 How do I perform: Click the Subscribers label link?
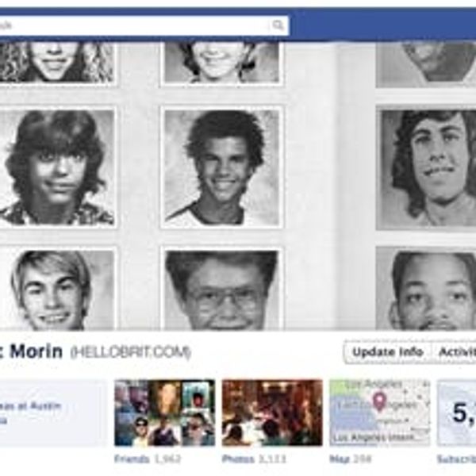click(x=457, y=459)
